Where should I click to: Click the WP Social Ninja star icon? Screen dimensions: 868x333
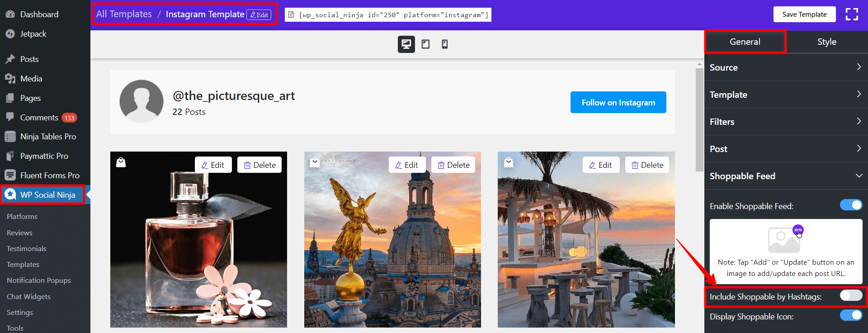[x=10, y=195]
